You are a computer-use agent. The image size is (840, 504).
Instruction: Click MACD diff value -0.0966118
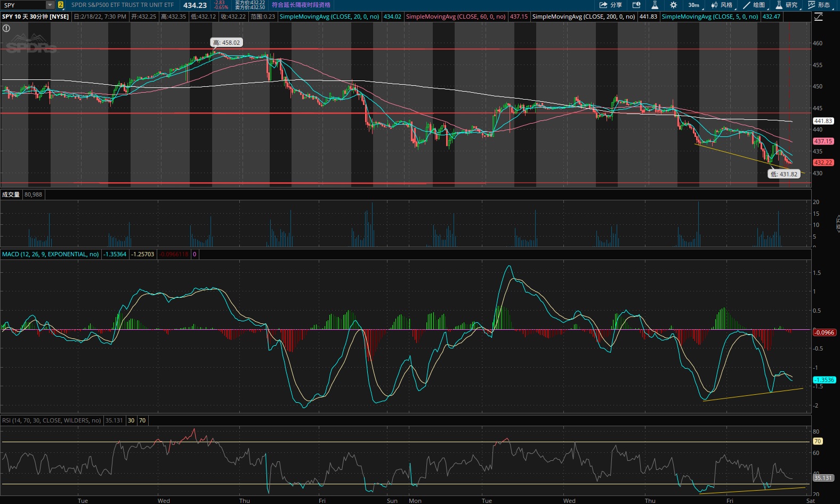pos(174,254)
